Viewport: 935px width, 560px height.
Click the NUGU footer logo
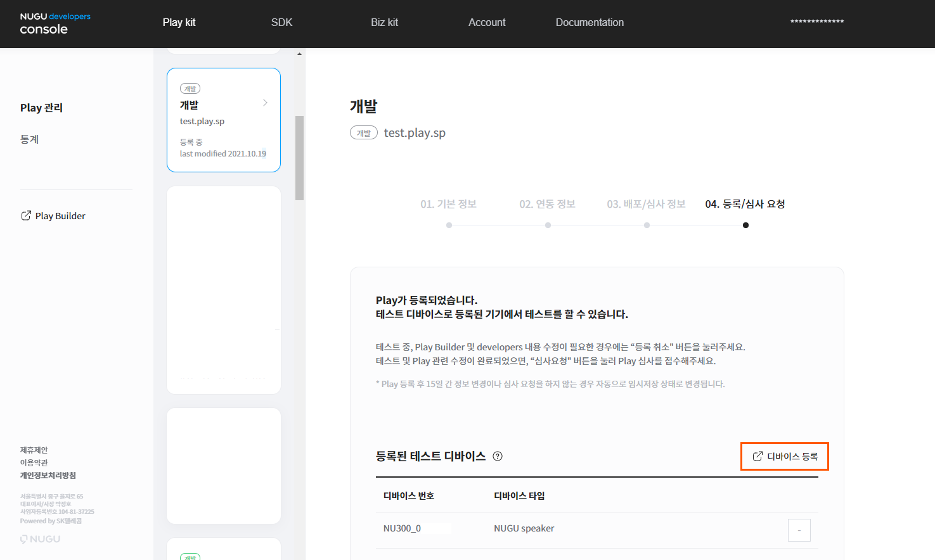pos(40,539)
